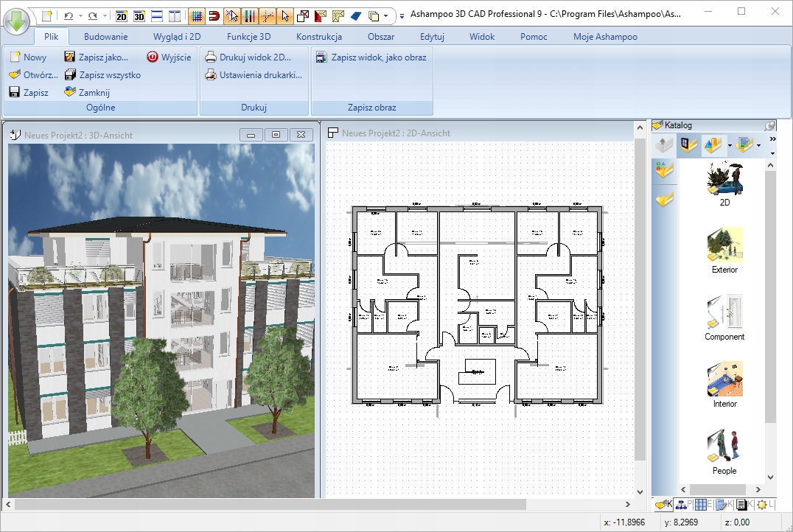Click the red magnet snap icon
The width and height of the screenshot is (793, 532).
pos(214,15)
